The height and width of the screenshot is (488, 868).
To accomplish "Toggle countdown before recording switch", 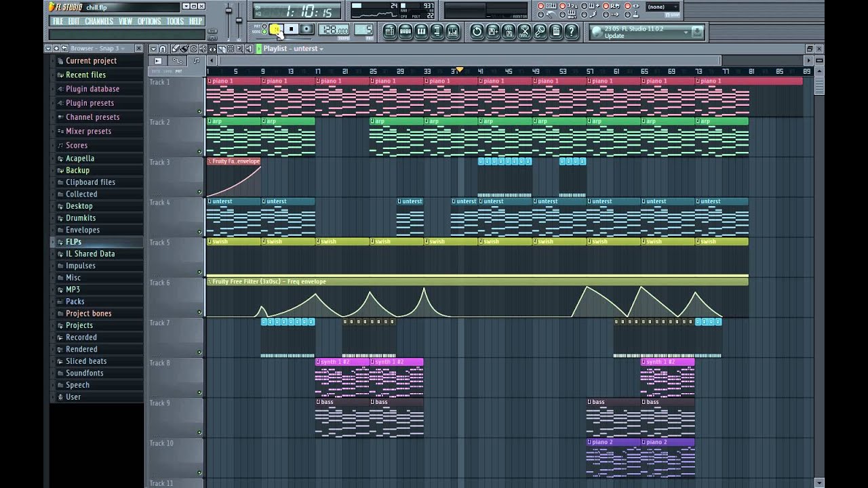I will (562, 6).
